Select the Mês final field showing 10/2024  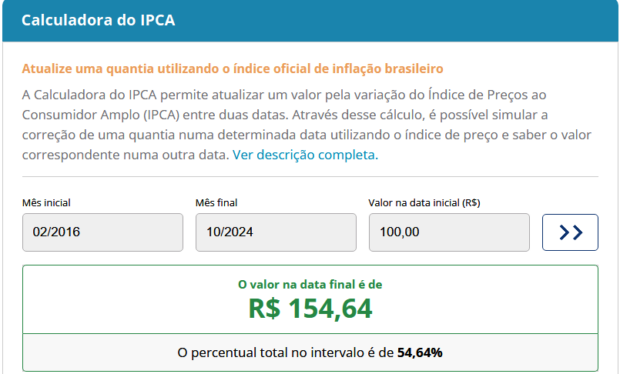pyautogui.click(x=276, y=232)
